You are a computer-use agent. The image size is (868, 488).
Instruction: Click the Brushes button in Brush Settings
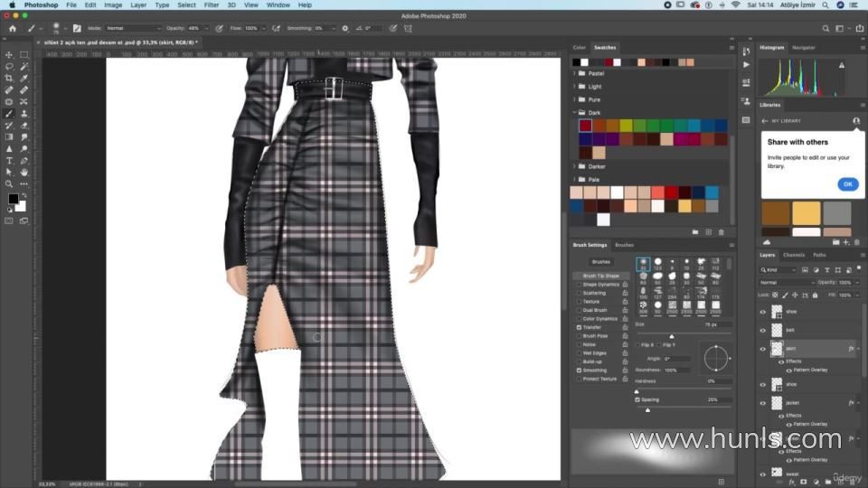coord(601,262)
